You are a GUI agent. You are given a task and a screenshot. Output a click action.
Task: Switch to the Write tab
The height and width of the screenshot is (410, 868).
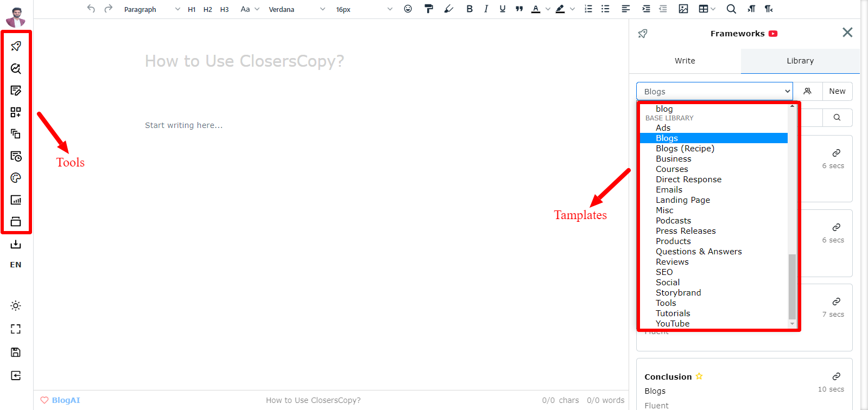click(x=685, y=61)
